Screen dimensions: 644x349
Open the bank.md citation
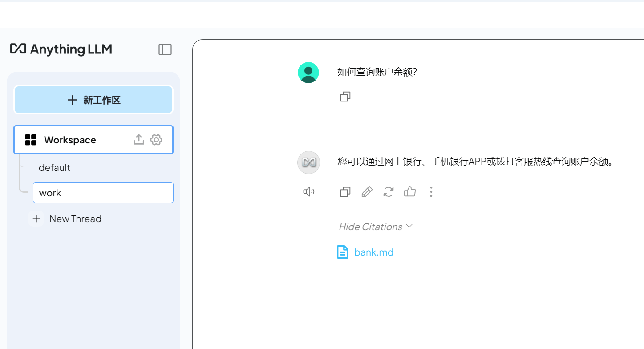click(374, 252)
